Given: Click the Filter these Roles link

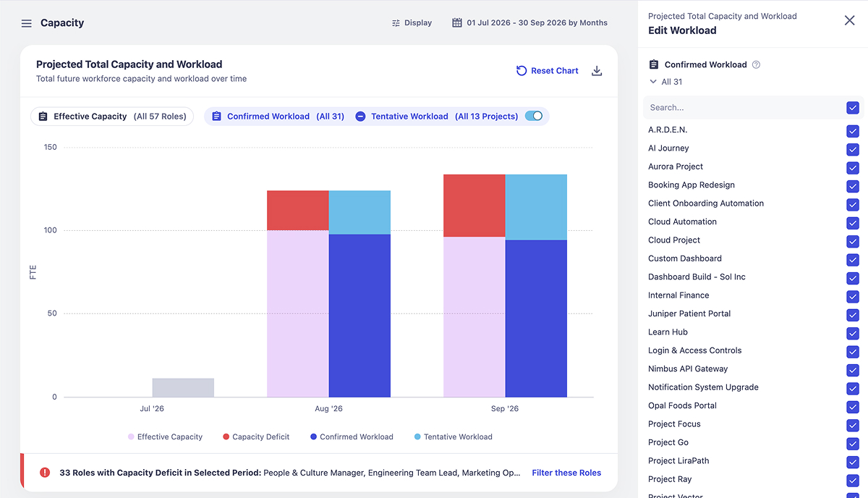Looking at the screenshot, I should pyautogui.click(x=566, y=473).
